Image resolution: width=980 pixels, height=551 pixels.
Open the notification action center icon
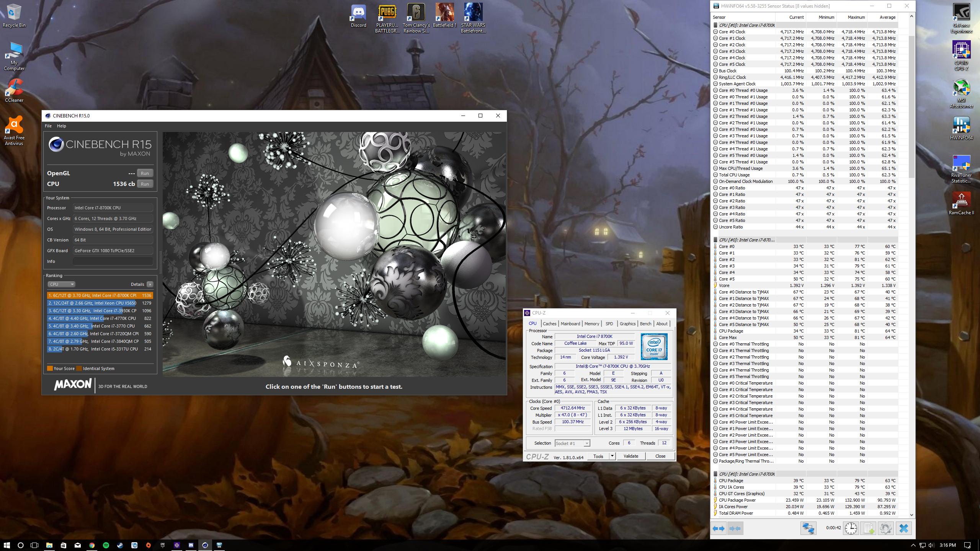click(967, 545)
